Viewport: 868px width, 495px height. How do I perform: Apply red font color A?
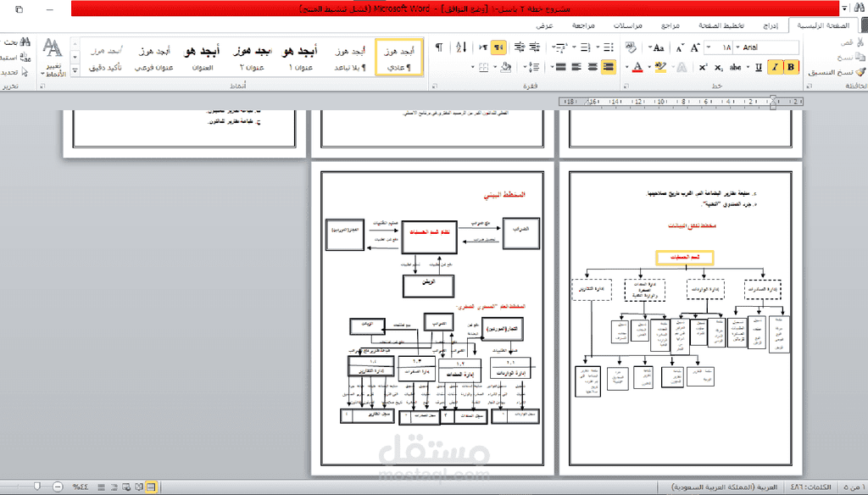coord(637,67)
